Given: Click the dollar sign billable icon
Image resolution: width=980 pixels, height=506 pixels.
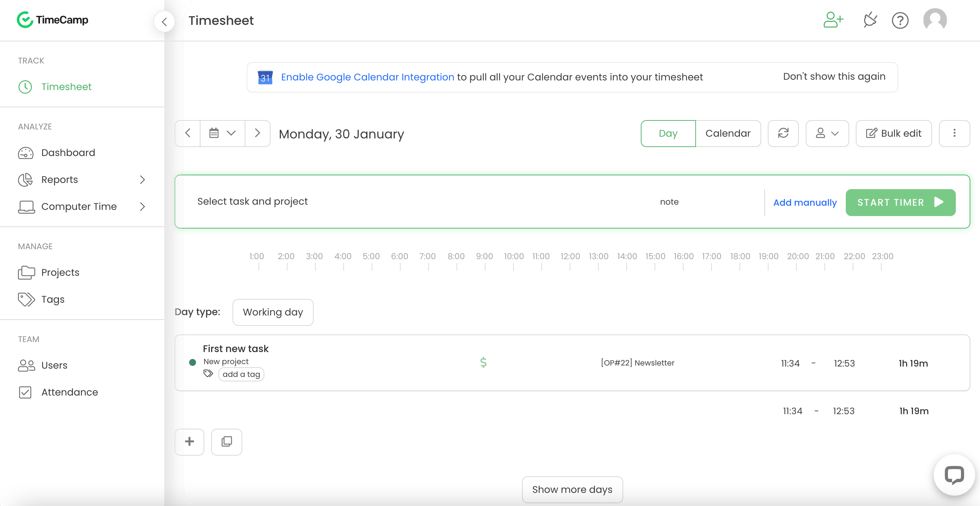Looking at the screenshot, I should tap(483, 362).
